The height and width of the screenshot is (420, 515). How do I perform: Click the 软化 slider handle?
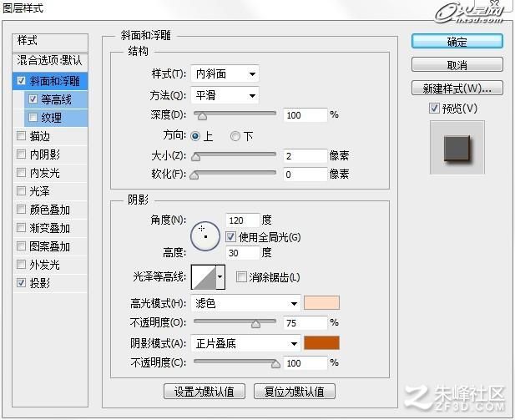[194, 175]
